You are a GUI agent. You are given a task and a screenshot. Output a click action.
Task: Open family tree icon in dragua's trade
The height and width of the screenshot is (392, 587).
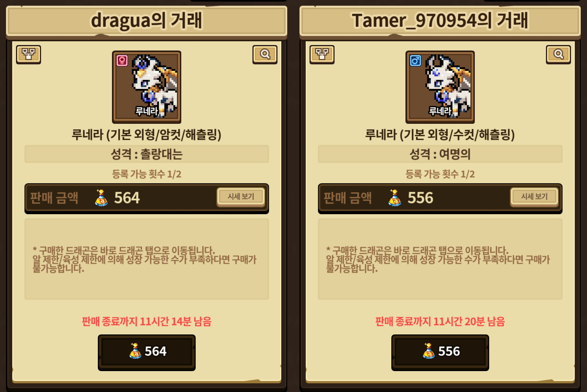29,55
